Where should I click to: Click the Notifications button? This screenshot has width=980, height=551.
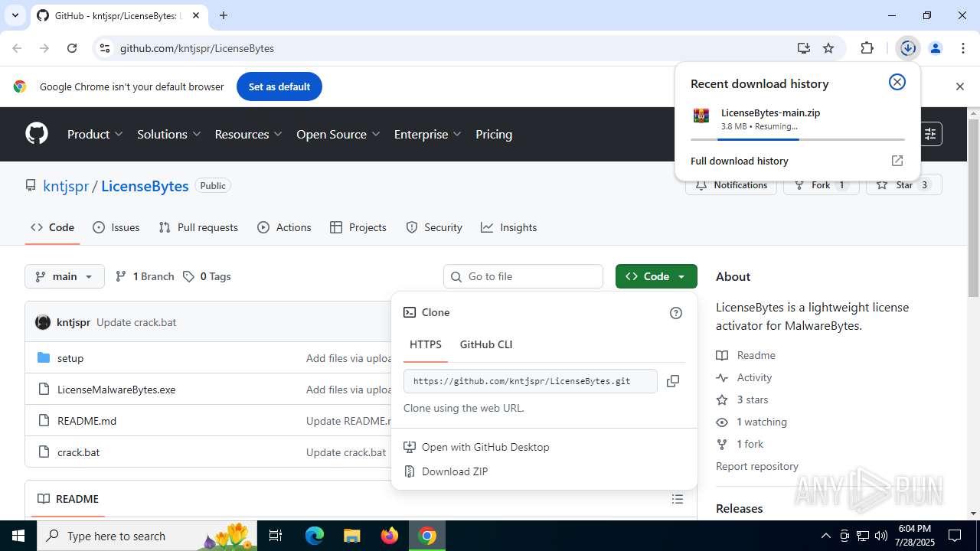[x=731, y=185]
